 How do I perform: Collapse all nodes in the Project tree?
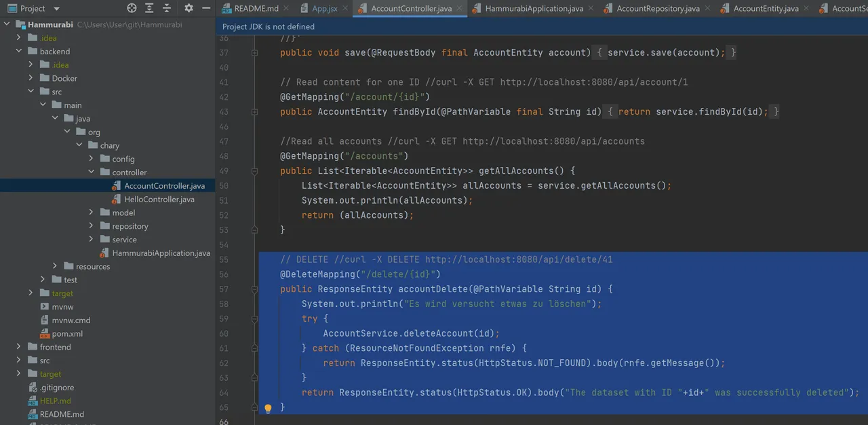pyautogui.click(x=167, y=8)
